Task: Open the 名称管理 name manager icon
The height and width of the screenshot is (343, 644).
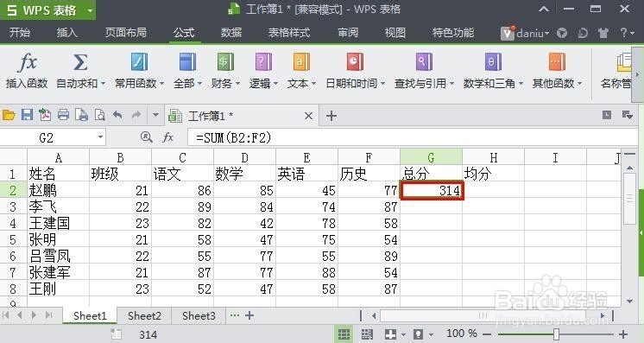Action: 624,62
